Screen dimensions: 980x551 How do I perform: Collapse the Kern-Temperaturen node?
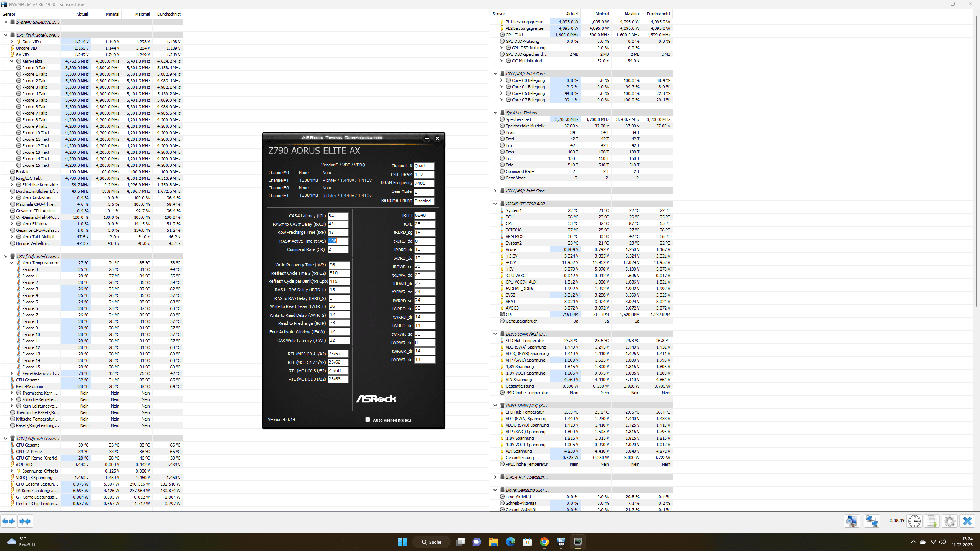[x=11, y=263]
